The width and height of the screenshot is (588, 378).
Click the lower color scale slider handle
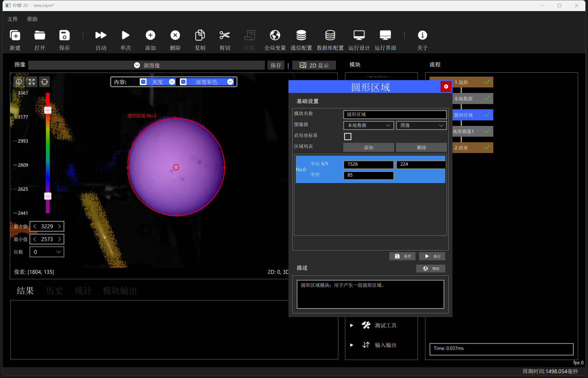48,196
